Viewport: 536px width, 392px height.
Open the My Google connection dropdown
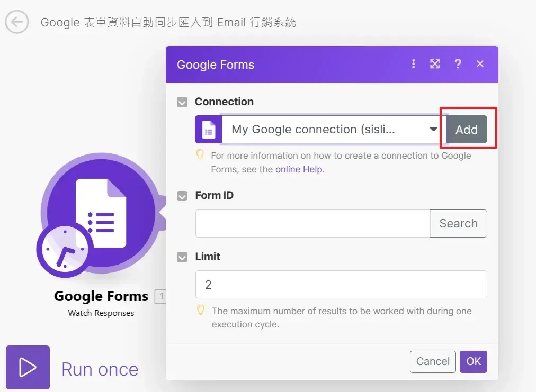[334, 130]
